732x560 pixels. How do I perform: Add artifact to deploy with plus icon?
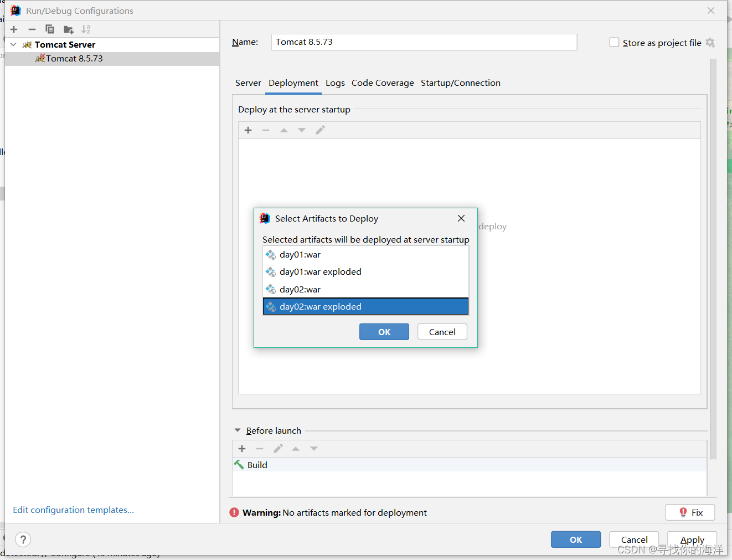[248, 130]
